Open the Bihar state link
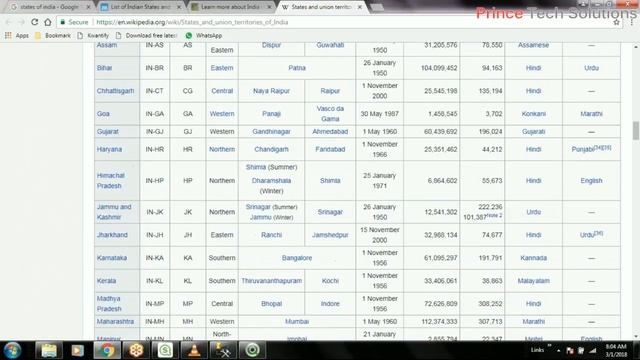Screen dimensions: 640x360 coord(104,68)
